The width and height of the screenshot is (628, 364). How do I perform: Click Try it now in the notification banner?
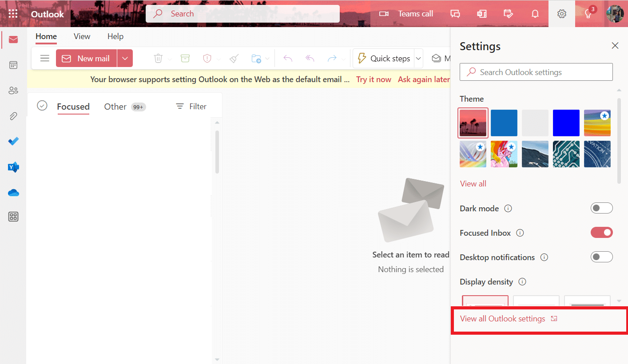point(374,79)
